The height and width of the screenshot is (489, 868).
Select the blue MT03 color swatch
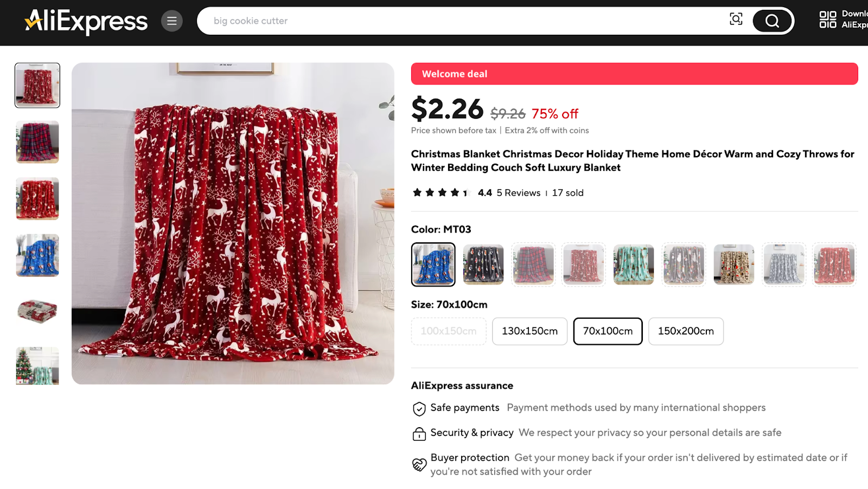(433, 265)
